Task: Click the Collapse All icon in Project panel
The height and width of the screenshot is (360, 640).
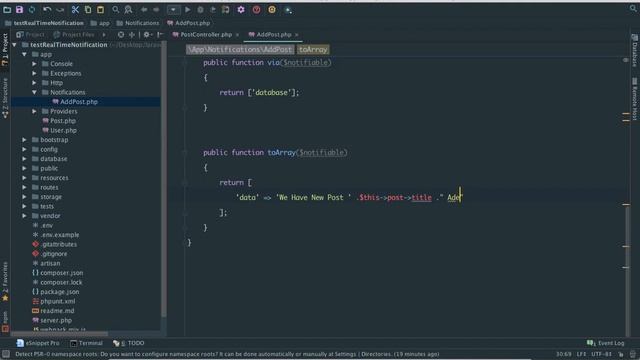Action: coord(131,35)
